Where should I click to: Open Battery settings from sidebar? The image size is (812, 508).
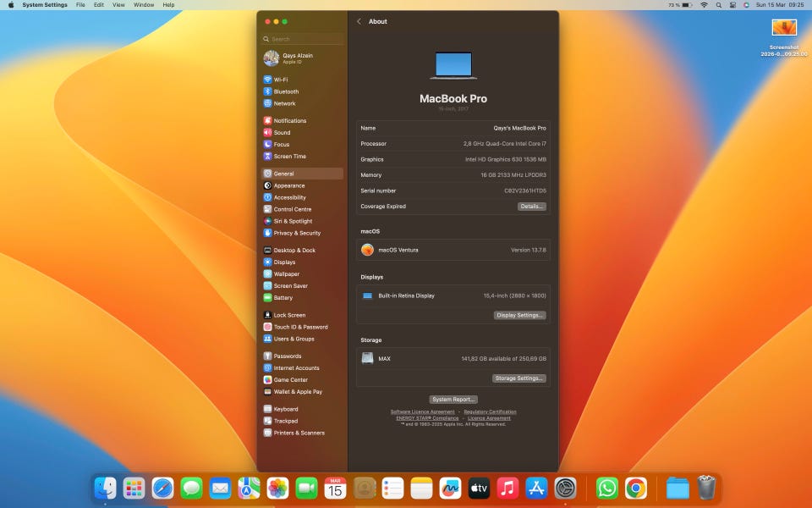coord(283,298)
